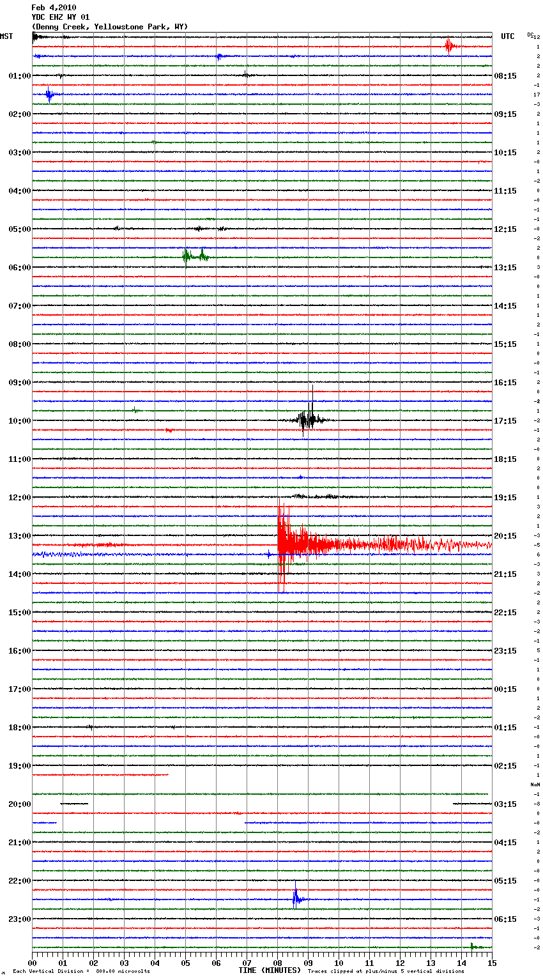The height and width of the screenshot is (980, 543).
Task: Click the UTC column header
Action: click(507, 36)
